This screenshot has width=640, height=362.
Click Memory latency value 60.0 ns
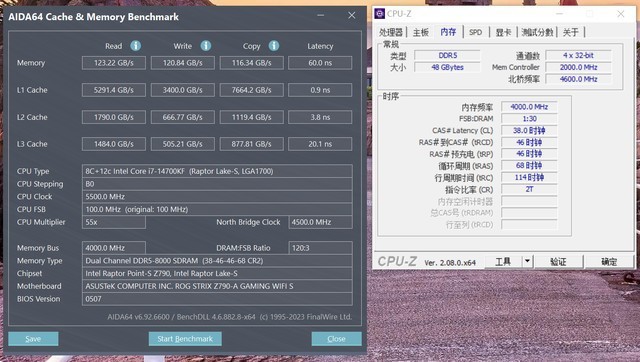tap(320, 63)
